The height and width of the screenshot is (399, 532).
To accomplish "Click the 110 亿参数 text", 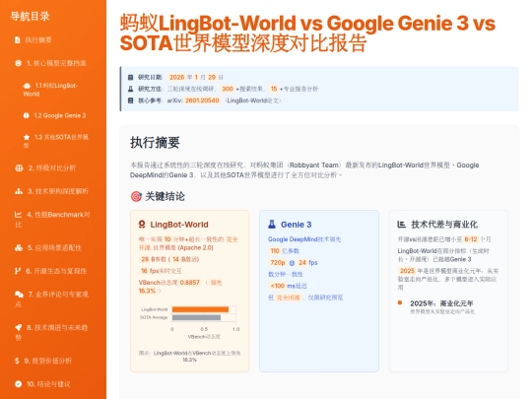I will [284, 251].
